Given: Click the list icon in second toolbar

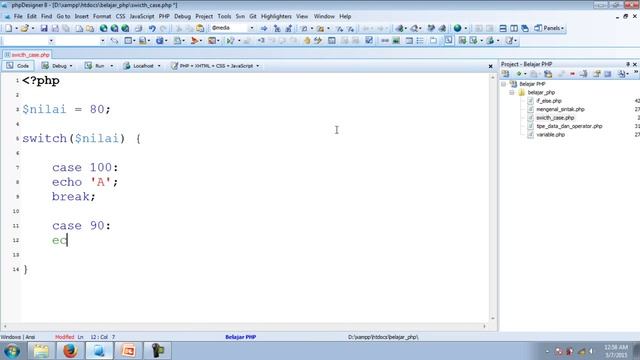Looking at the screenshot, I should click(420, 40).
